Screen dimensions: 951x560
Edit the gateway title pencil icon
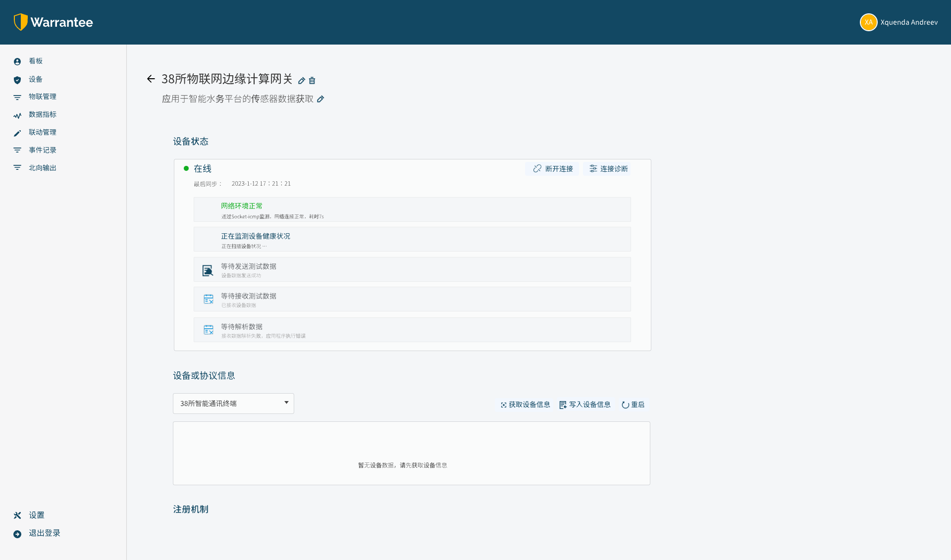pyautogui.click(x=302, y=80)
